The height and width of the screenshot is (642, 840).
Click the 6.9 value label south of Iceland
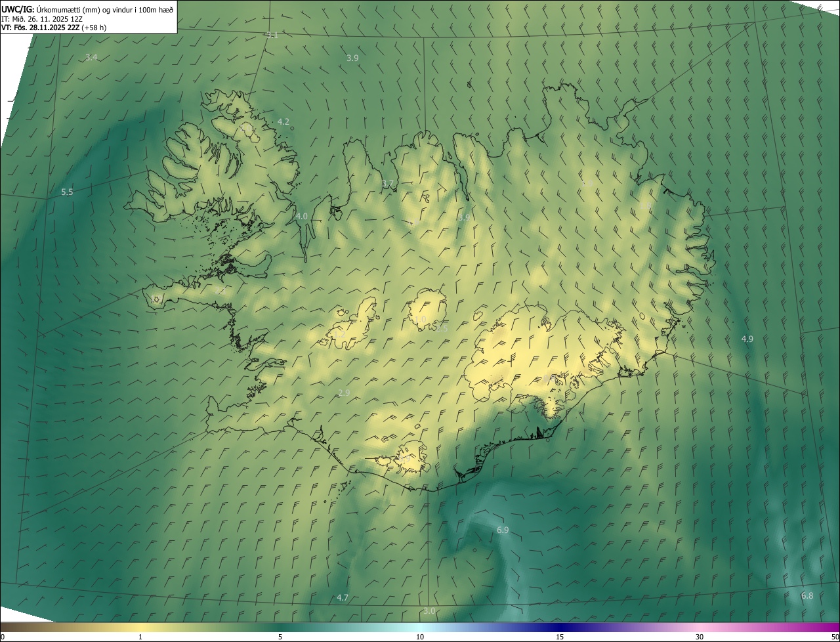[x=503, y=530]
